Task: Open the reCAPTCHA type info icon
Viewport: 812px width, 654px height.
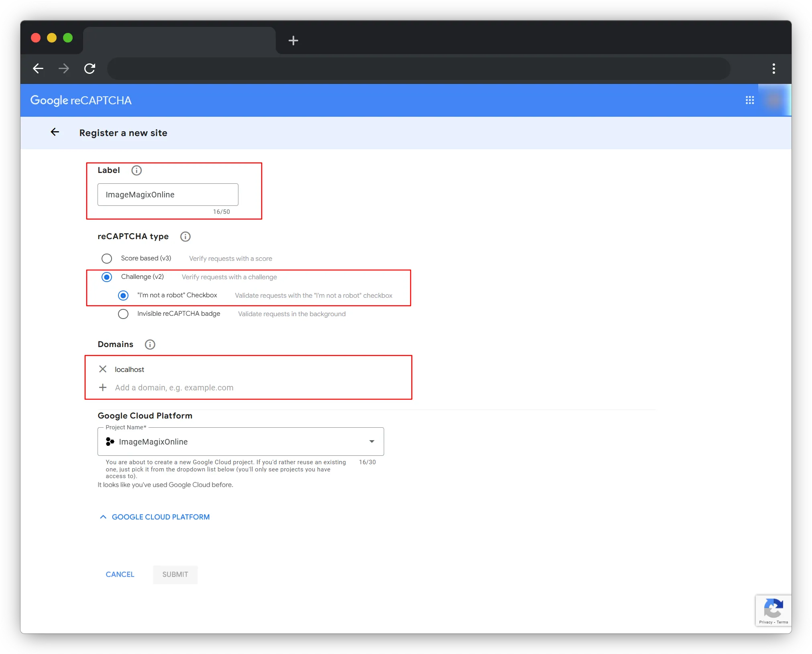Action: click(185, 236)
